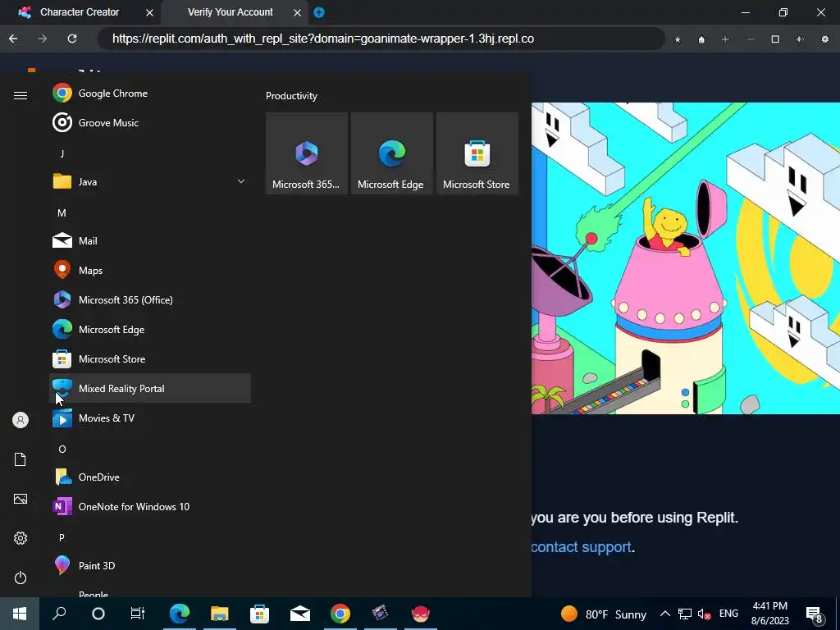Screen dimensions: 840x630
Task: Launch Groove Music from the Start menu
Action: pyautogui.click(x=150, y=123)
